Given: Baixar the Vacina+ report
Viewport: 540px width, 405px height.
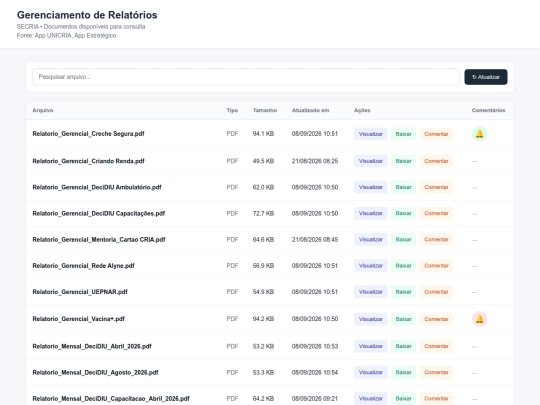Looking at the screenshot, I should (403, 319).
